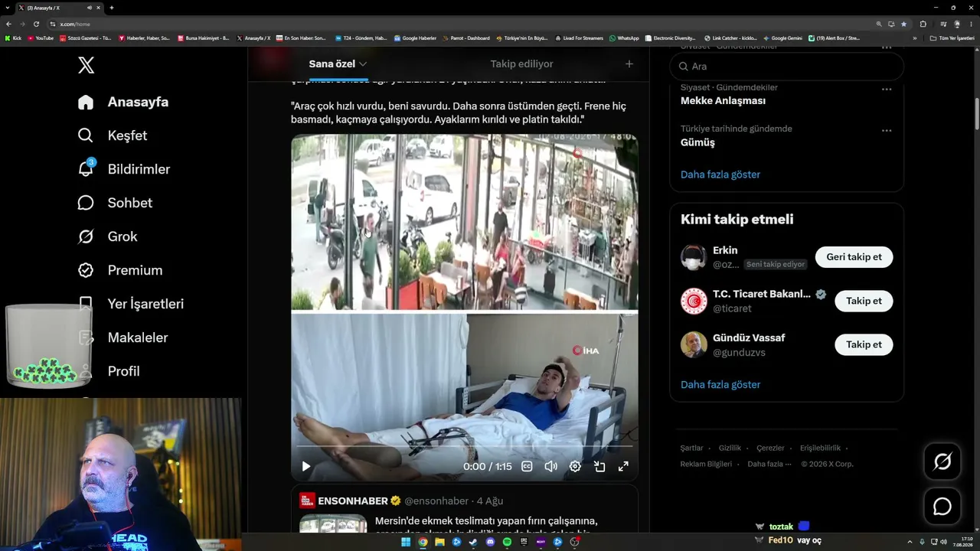Toggle picture-in-picture for the video

click(x=599, y=466)
